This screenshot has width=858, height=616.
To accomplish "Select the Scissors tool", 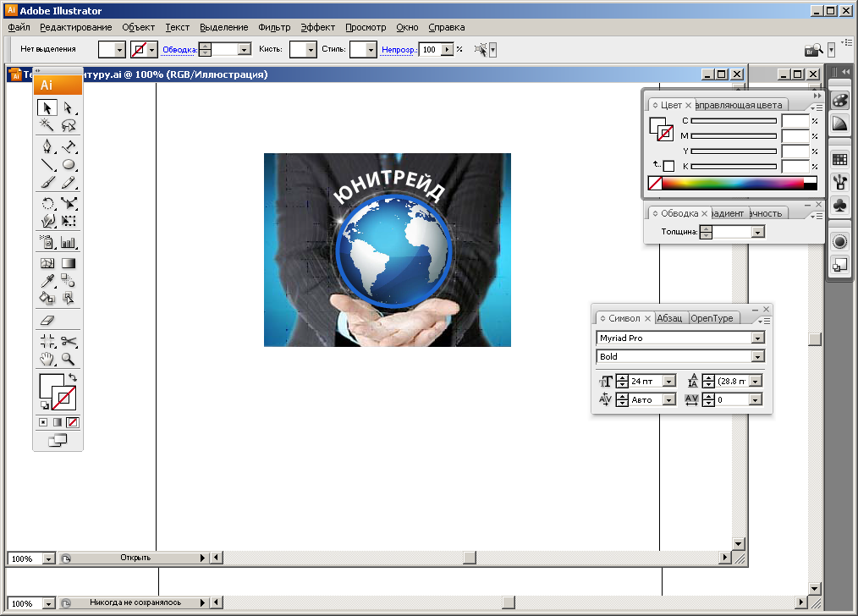I will tap(69, 341).
